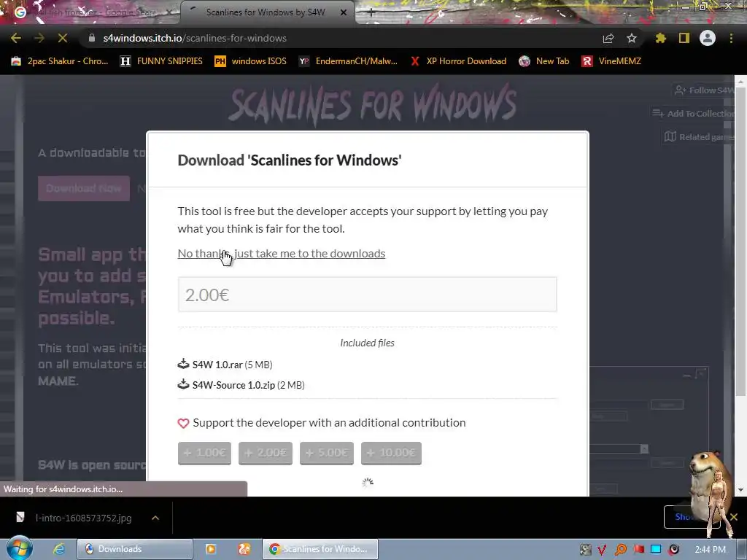Viewport: 747px width, 560px height.
Task: Click the Download Now button behind the dialog
Action: click(84, 189)
